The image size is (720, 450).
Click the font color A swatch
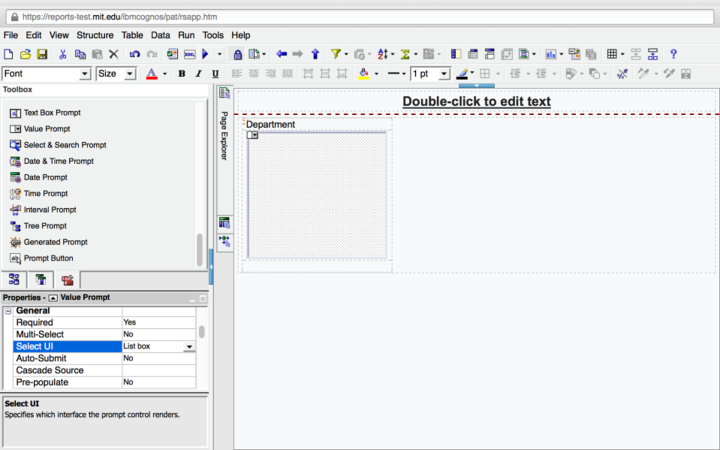[x=151, y=74]
